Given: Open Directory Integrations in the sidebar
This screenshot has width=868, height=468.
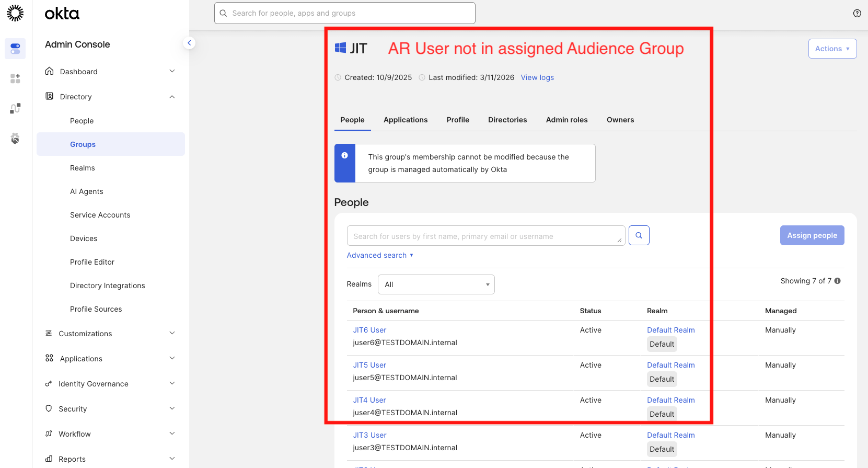Looking at the screenshot, I should pyautogui.click(x=108, y=286).
